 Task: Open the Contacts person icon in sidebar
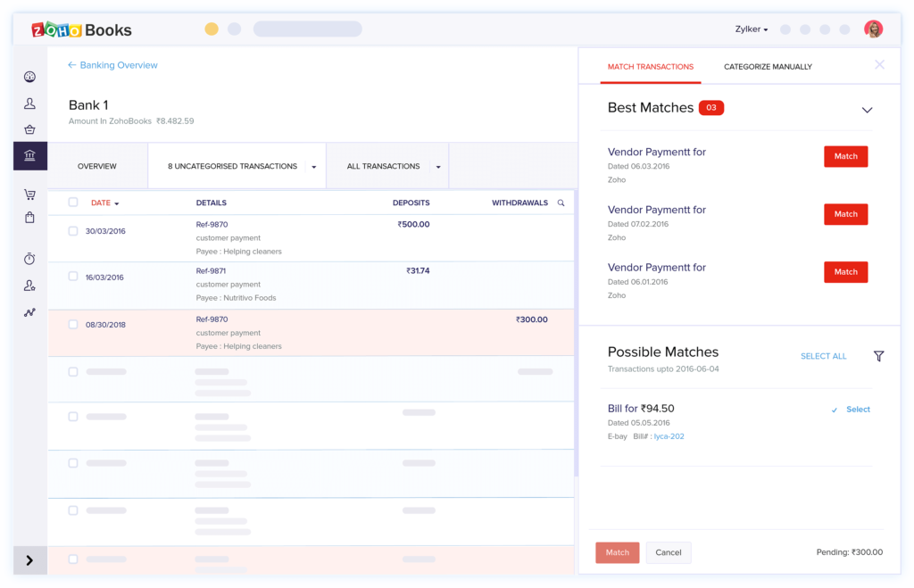pos(29,104)
